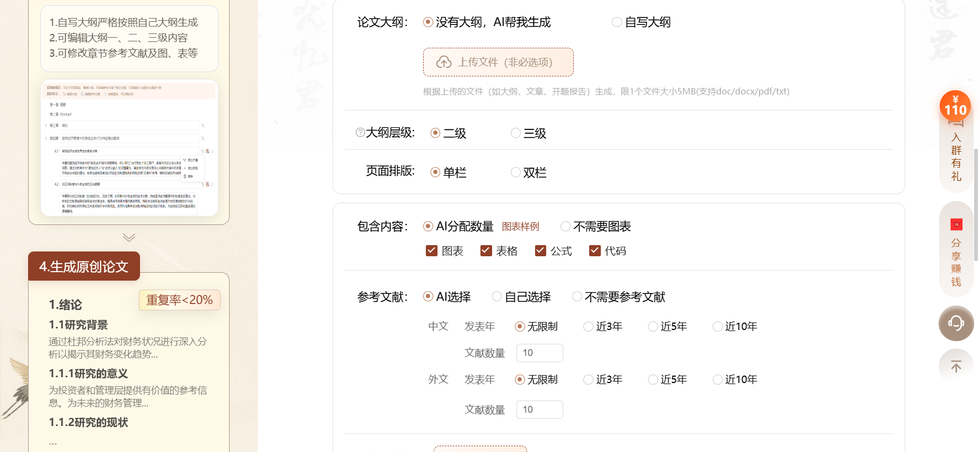Select 没有大纲,AI帮我生成 option
Screen dimensions: 980x452
(487, 22)
